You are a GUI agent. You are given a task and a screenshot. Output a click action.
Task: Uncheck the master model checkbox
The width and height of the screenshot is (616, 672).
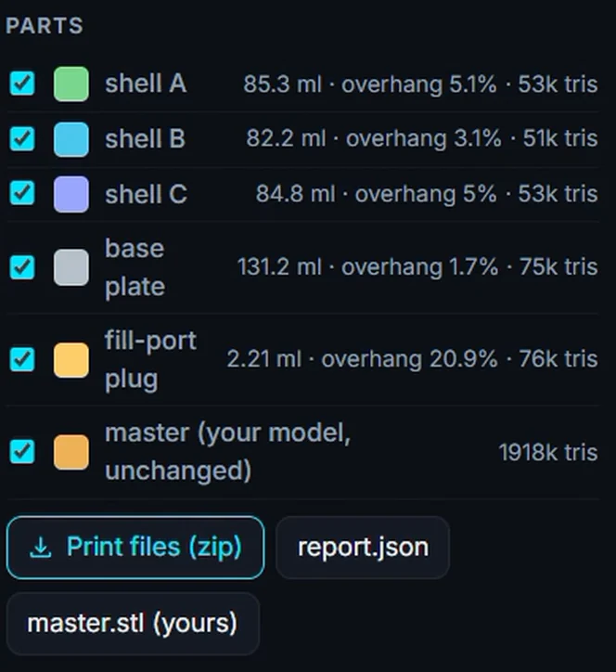coord(22,451)
